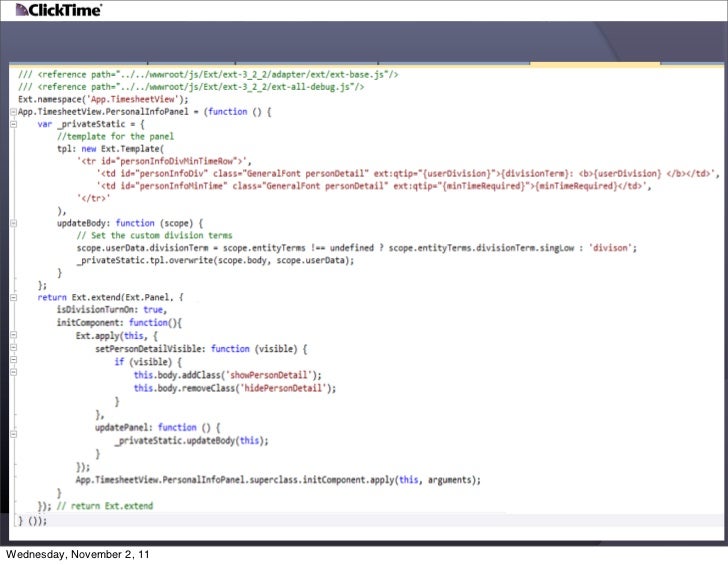The width and height of the screenshot is (728, 565).
Task: Click the personInfoMinTime td template line
Action: pos(374,186)
